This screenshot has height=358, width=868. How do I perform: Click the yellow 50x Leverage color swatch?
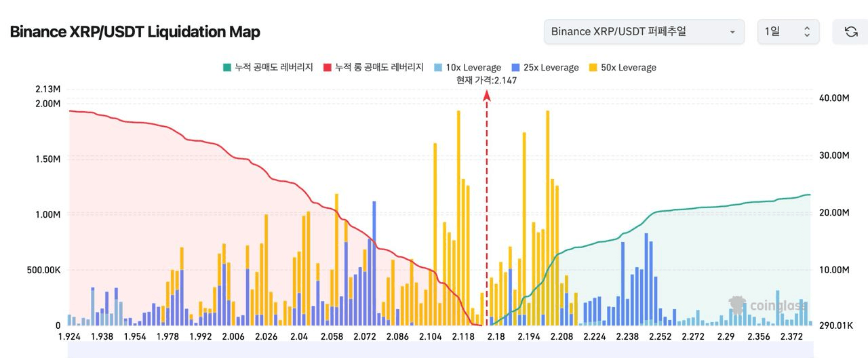[593, 68]
